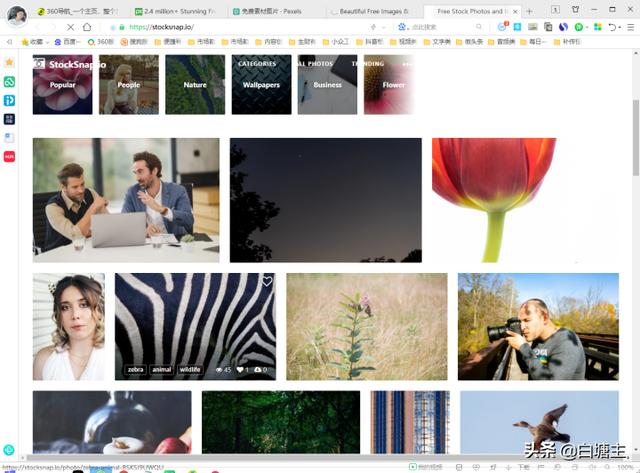This screenshot has width=640, height=473.
Task: Open the Nature category tile
Action: click(195, 84)
